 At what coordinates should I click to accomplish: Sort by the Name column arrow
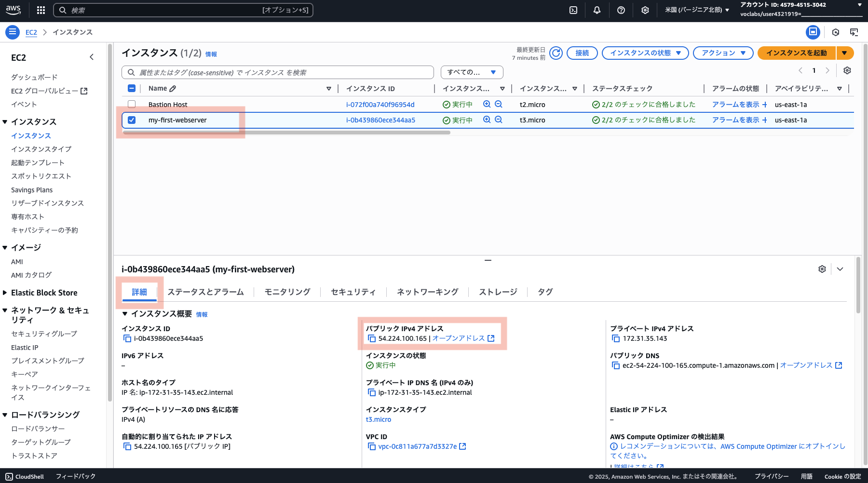click(x=329, y=89)
